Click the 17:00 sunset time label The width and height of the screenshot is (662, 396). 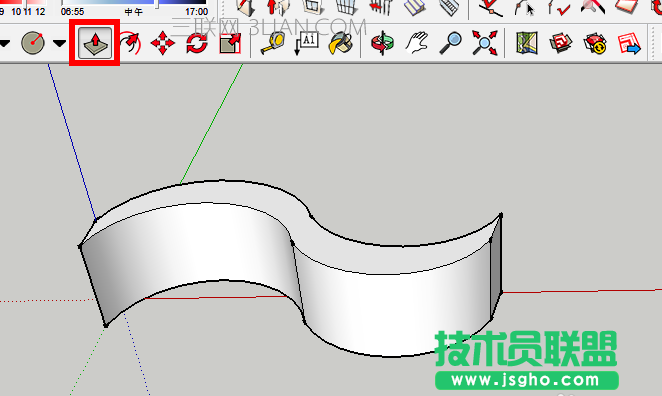click(196, 12)
